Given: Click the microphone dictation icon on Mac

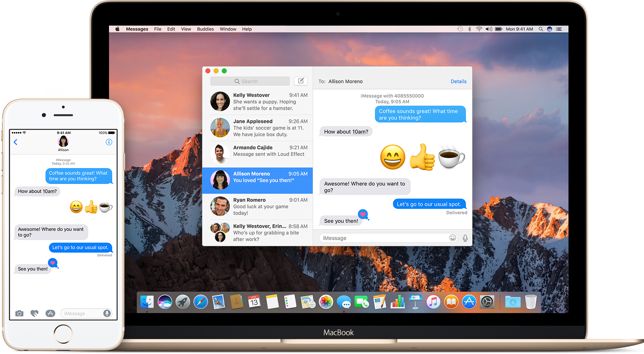Looking at the screenshot, I should coord(465,238).
